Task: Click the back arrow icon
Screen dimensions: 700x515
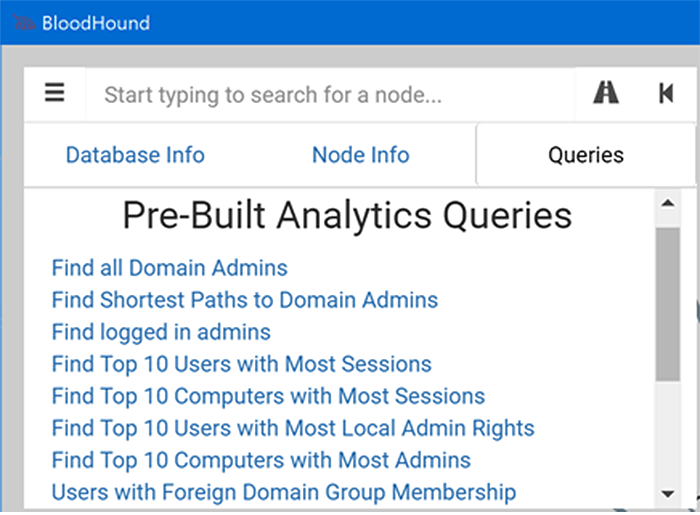Action: coord(665,94)
